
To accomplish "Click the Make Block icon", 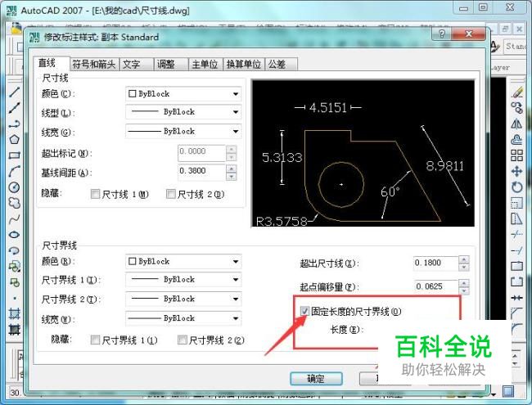I will coord(14,282).
